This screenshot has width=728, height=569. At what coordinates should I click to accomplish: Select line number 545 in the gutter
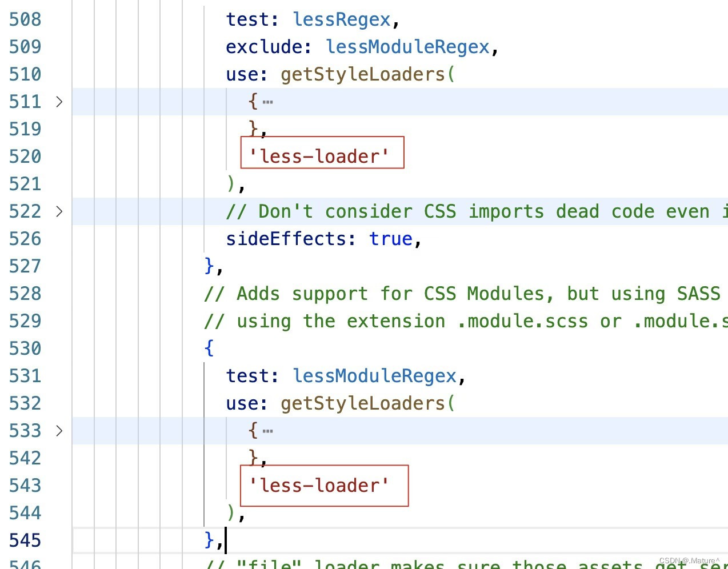pos(25,540)
